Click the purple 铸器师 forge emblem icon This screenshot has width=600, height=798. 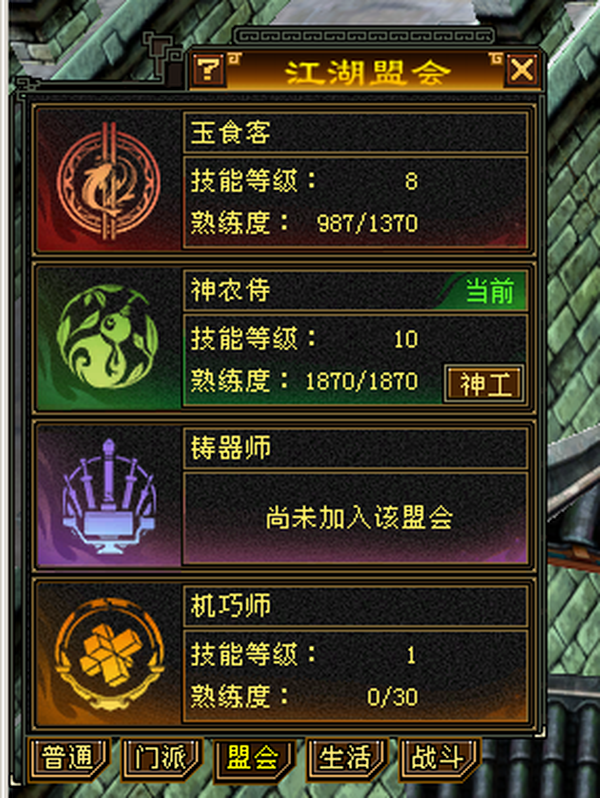coord(108,496)
